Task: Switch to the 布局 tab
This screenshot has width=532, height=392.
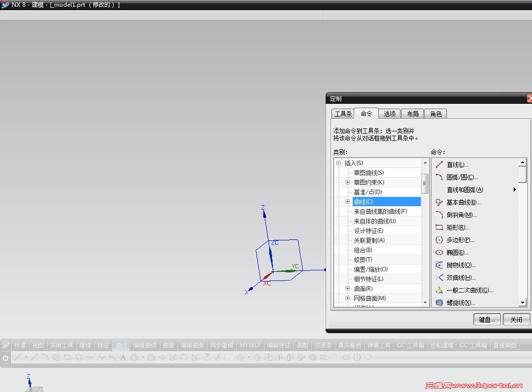Action: coord(413,114)
